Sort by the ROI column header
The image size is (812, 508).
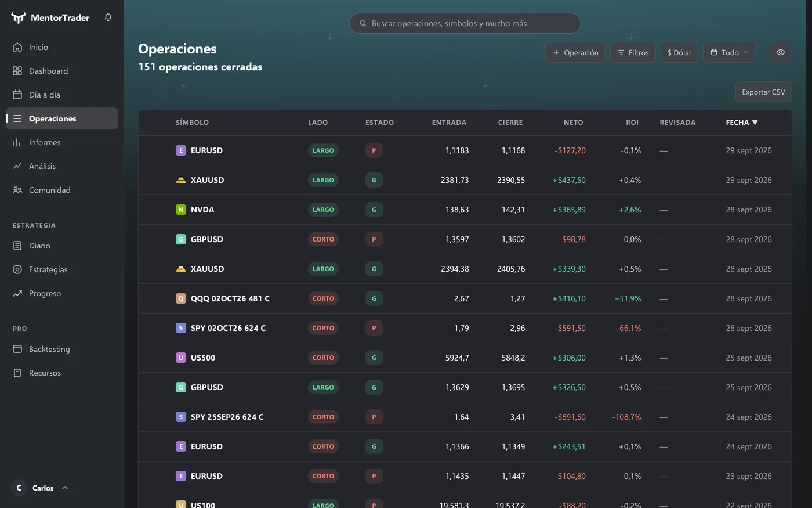click(x=632, y=123)
